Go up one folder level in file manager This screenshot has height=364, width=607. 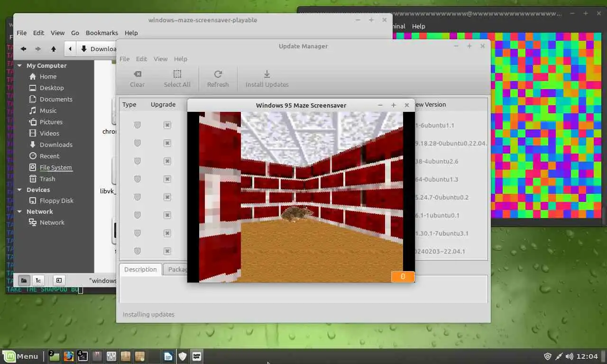(54, 49)
